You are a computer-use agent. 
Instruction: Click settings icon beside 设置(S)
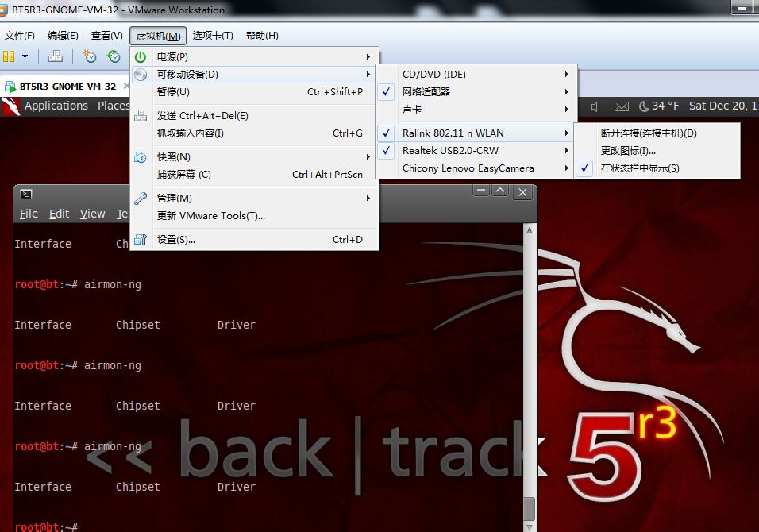pos(141,239)
